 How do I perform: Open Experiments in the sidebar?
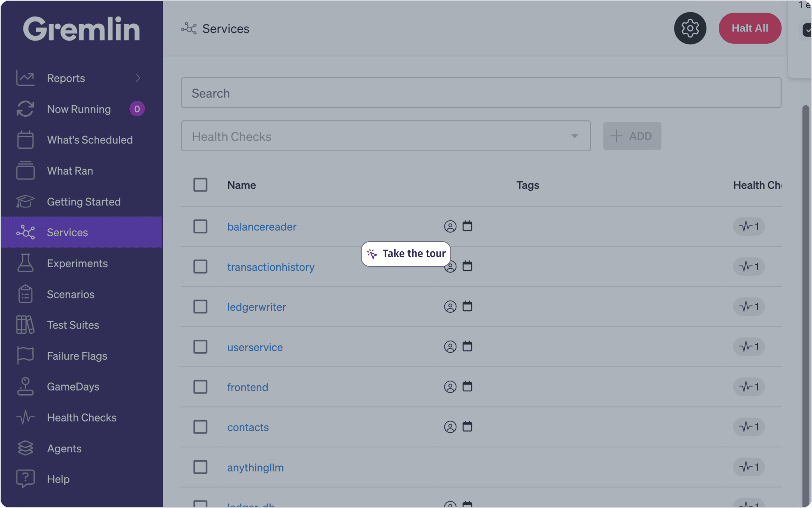[77, 263]
